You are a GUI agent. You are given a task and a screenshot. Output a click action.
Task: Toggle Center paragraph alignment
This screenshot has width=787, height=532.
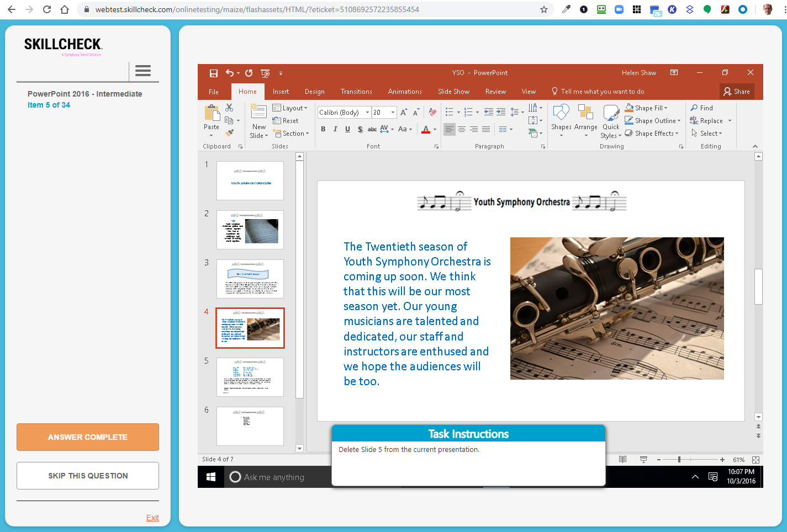tap(462, 129)
